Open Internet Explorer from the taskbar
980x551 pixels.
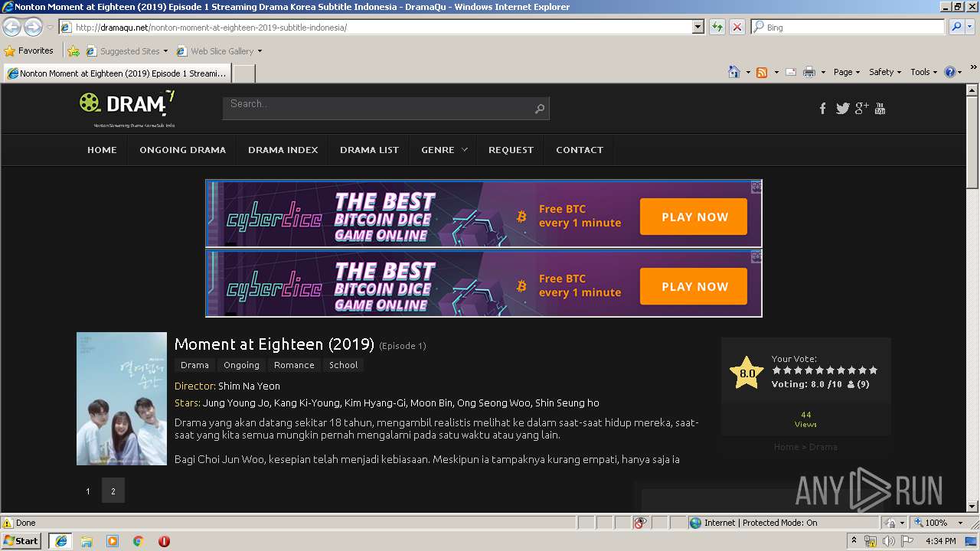pyautogui.click(x=60, y=541)
